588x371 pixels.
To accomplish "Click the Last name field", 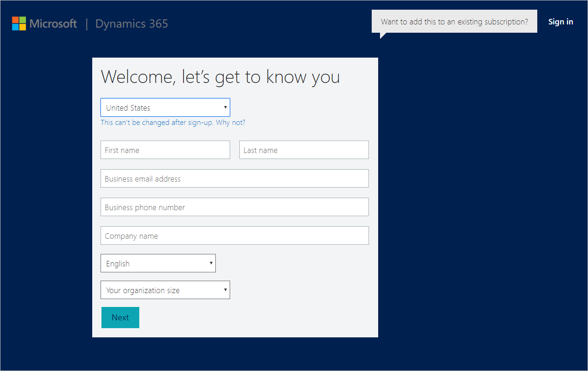I will point(303,149).
